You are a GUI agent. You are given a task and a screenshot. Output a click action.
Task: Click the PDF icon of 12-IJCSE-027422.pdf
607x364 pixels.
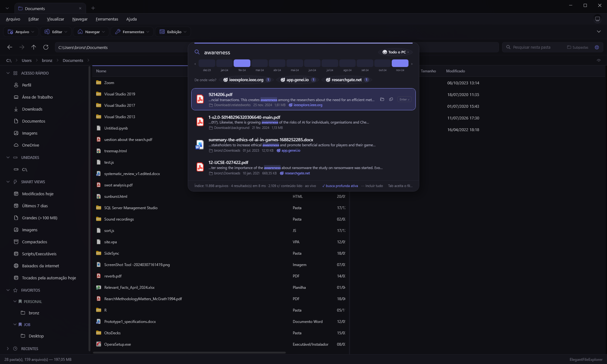click(200, 167)
